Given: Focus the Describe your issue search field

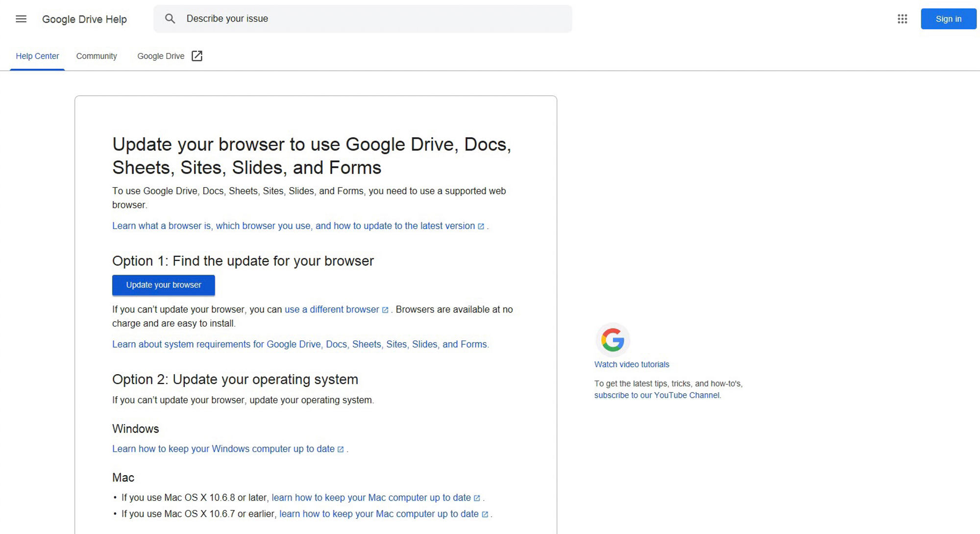Looking at the screenshot, I should tap(372, 19).
